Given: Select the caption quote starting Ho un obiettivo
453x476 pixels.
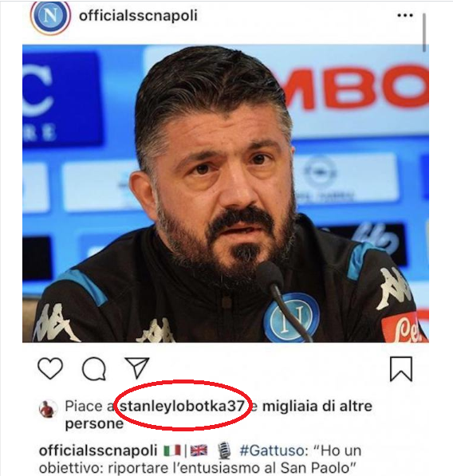Looking at the screenshot, I should tap(200, 459).
